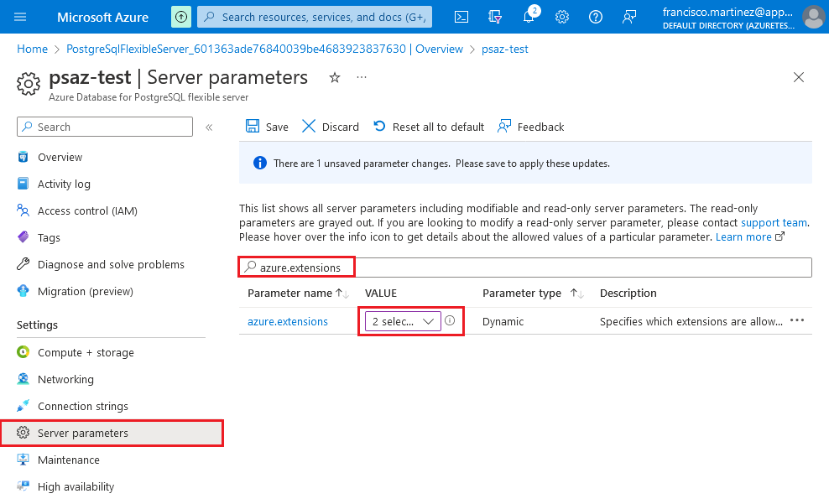Viewport: 829px width, 504px height.
Task: Save the server parameter changes
Action: pyautogui.click(x=267, y=127)
